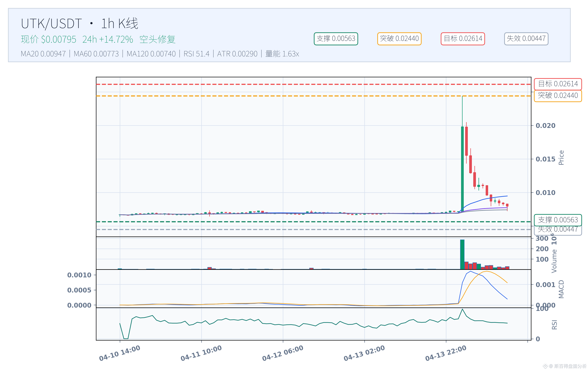Click the 04-13 02:00 time axis label
Viewport: 588px width, 371px height.
pyautogui.click(x=364, y=353)
